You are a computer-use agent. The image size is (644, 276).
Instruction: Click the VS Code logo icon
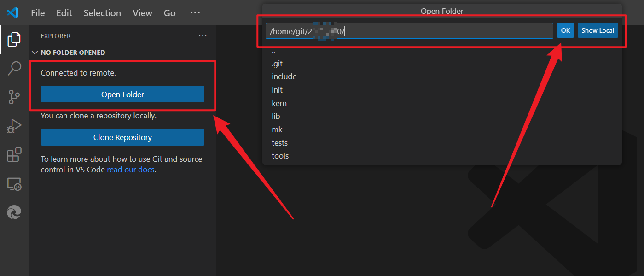coord(13,13)
